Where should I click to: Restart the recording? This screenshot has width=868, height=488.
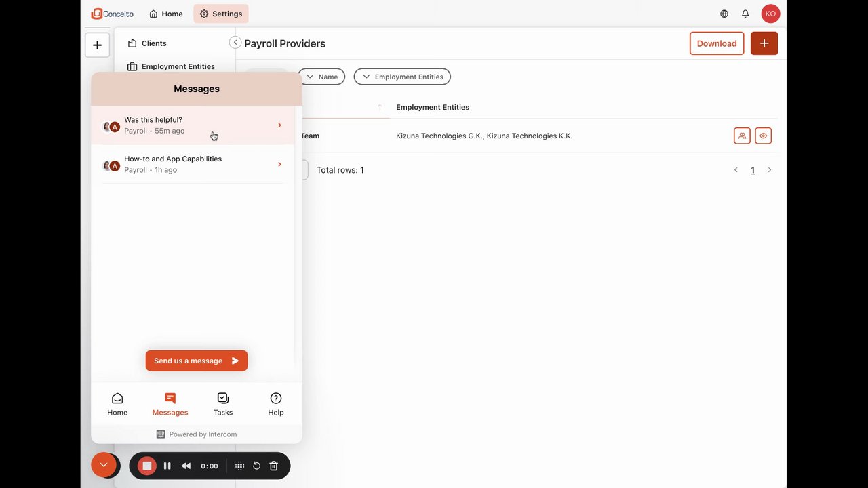coord(257,466)
